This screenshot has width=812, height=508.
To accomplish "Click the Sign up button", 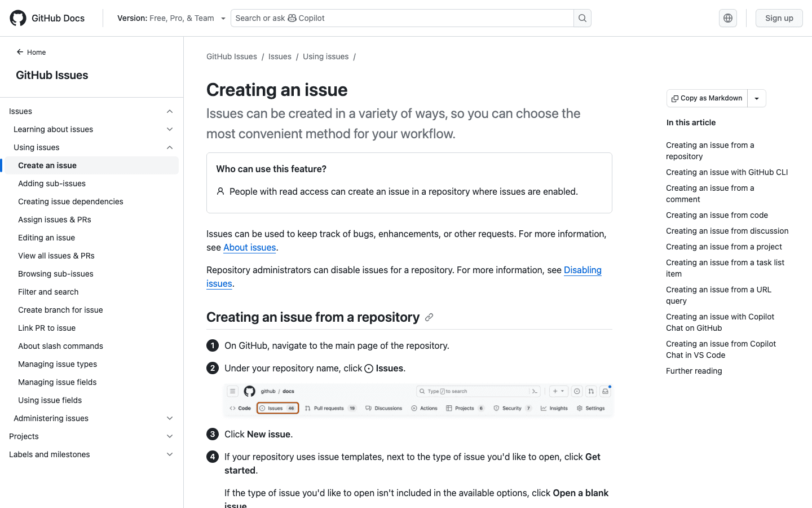I will click(x=779, y=17).
